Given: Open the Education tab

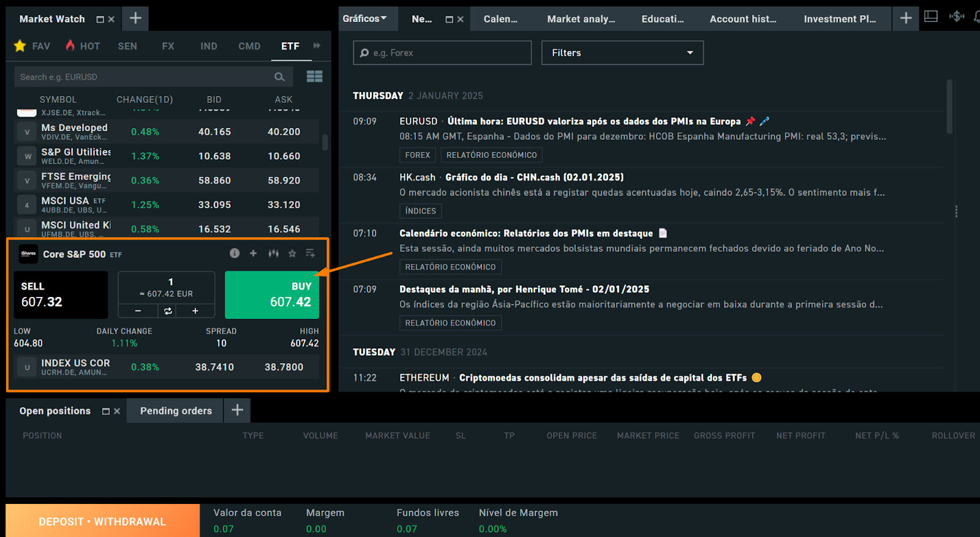Looking at the screenshot, I should (x=663, y=19).
